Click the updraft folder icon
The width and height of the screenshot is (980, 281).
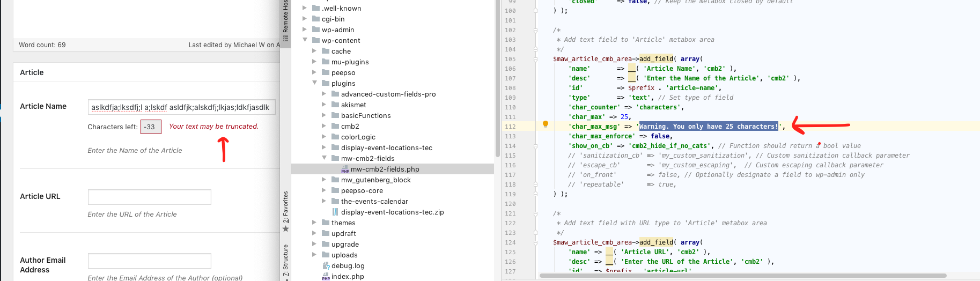coord(326,233)
